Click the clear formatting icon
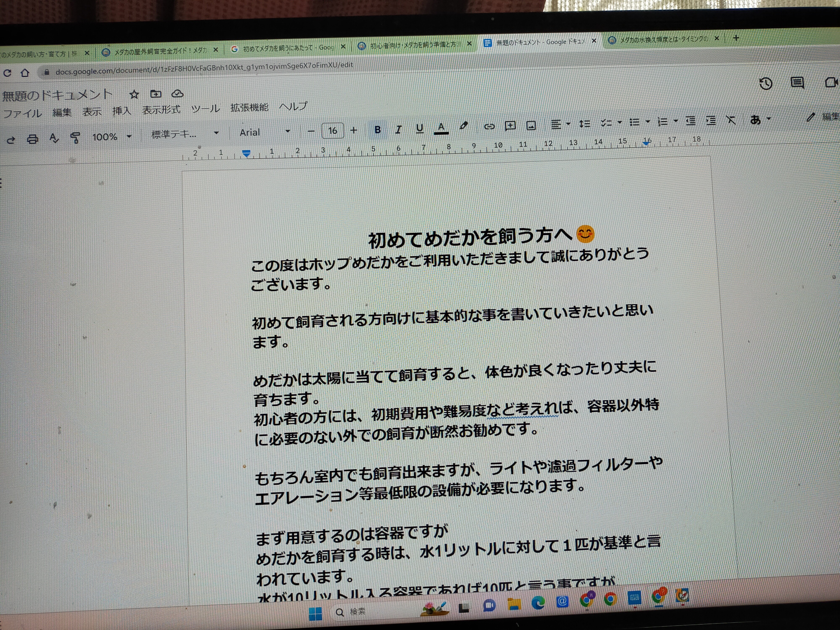This screenshot has width=840, height=630. pos(731,120)
